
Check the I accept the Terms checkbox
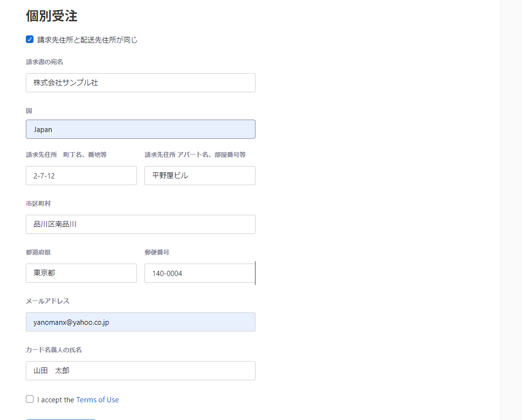(30, 399)
